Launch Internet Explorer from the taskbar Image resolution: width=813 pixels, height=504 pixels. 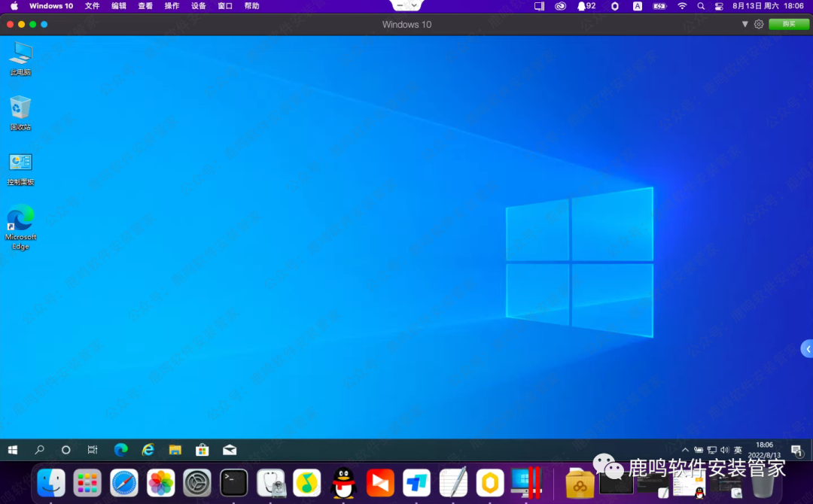click(148, 450)
